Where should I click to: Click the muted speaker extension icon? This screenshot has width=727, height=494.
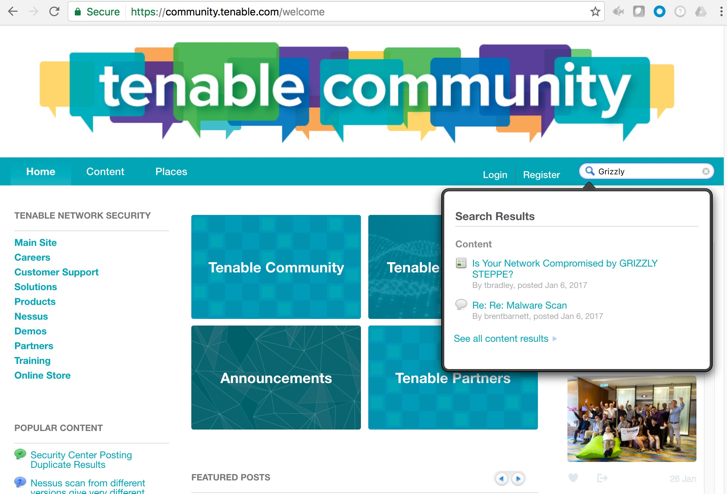618,11
